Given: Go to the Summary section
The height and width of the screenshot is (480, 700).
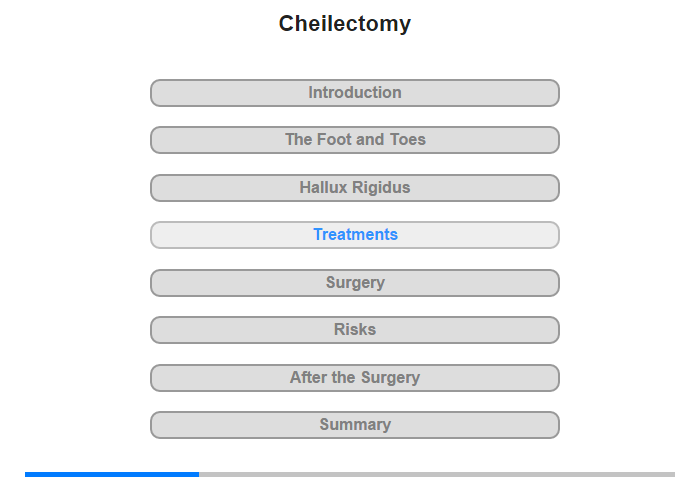Looking at the screenshot, I should (x=354, y=425).
